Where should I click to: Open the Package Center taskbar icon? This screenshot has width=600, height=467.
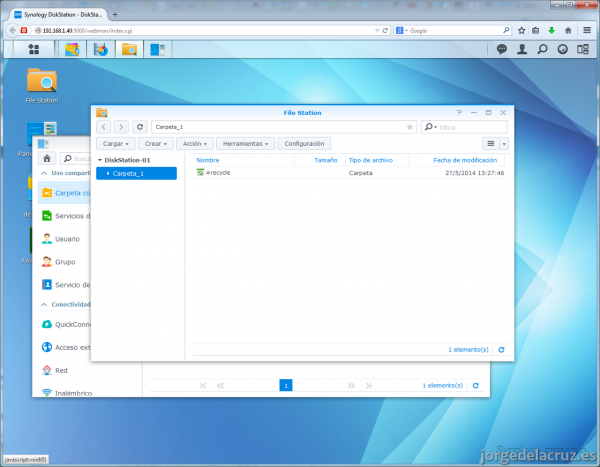[x=72, y=49]
